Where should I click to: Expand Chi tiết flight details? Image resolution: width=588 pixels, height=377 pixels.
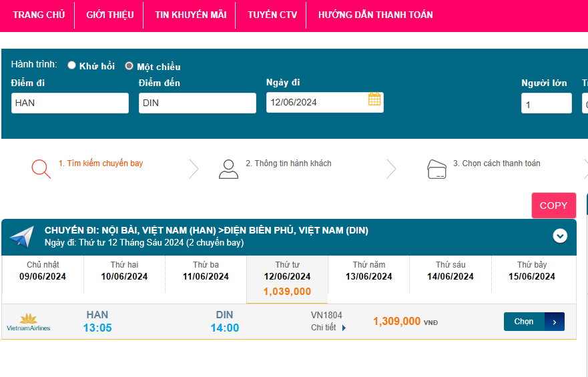[328, 328]
